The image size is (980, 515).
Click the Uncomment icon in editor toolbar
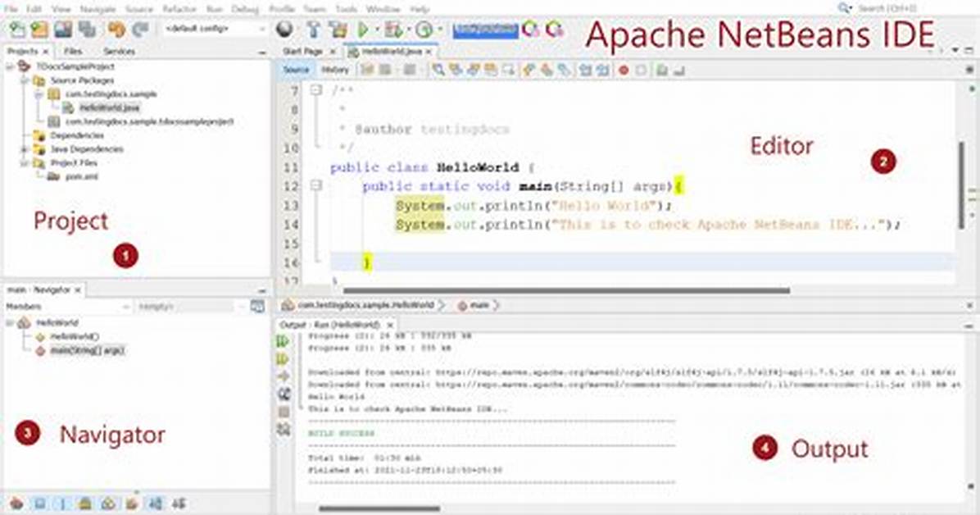point(679,70)
